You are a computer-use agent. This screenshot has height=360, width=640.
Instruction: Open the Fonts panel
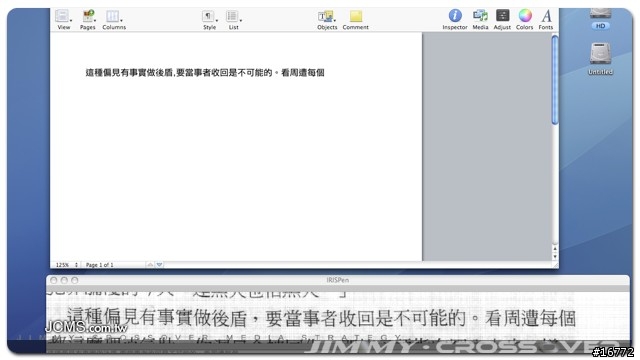click(x=546, y=19)
